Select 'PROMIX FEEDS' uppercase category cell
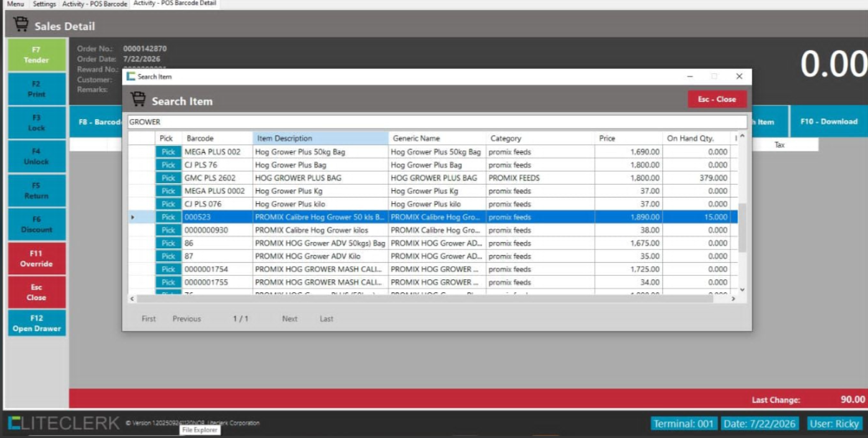The image size is (868, 438). 540,177
